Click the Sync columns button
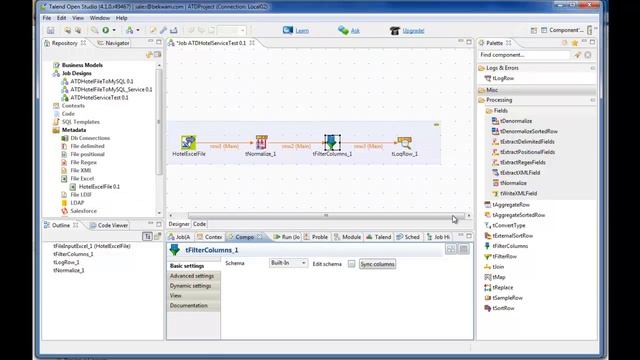Viewport: 640px width, 360px height. [378, 264]
